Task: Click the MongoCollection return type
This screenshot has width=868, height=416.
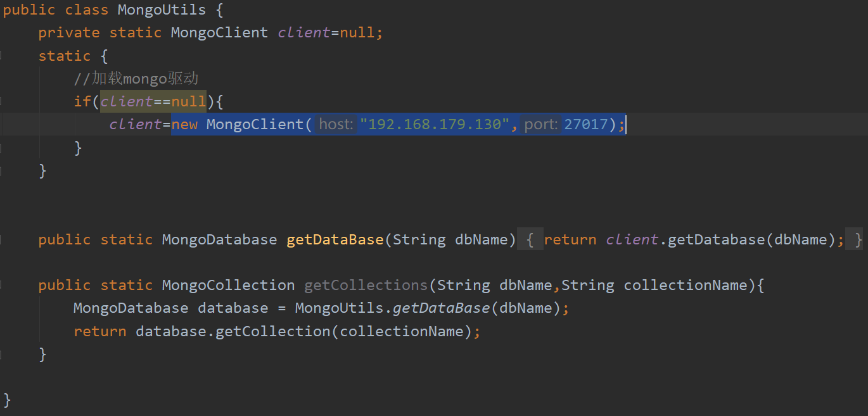Action: tap(228, 286)
